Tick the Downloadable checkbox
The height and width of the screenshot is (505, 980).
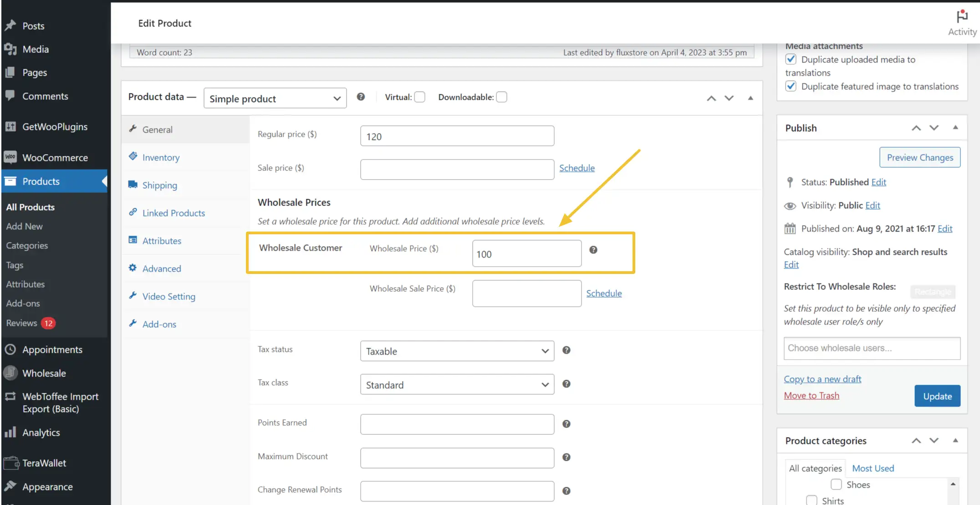501,97
